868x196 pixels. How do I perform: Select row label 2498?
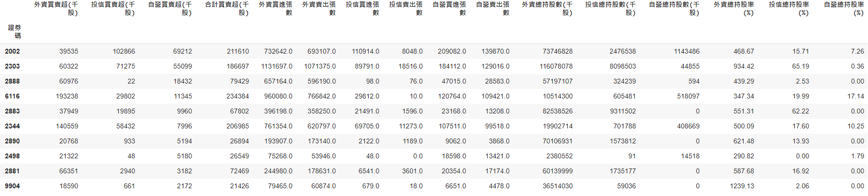[x=13, y=156]
